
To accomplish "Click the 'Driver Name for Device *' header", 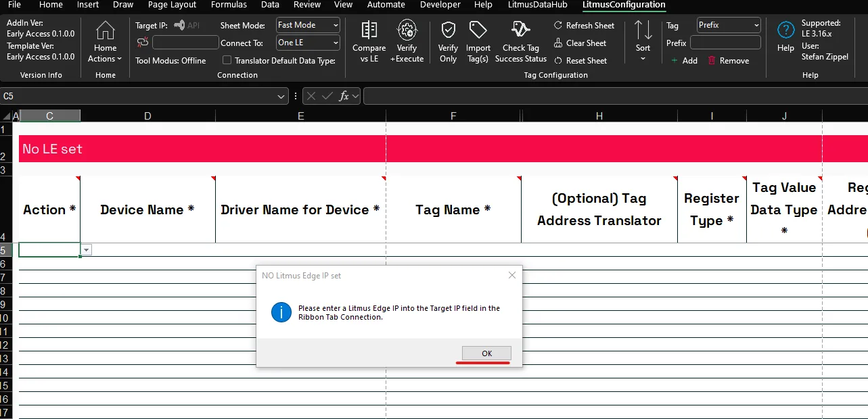I will tap(300, 209).
